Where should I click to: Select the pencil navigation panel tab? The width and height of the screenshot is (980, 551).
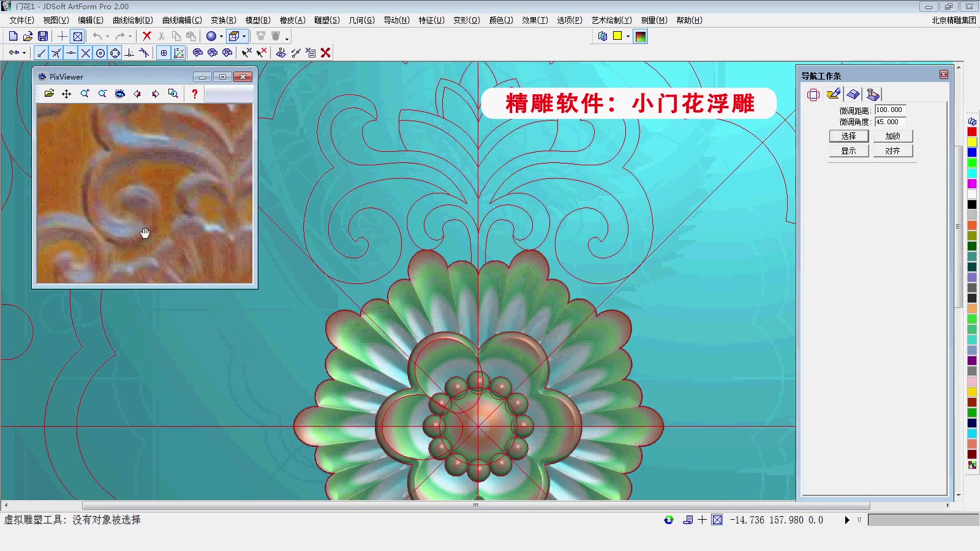pyautogui.click(x=833, y=94)
